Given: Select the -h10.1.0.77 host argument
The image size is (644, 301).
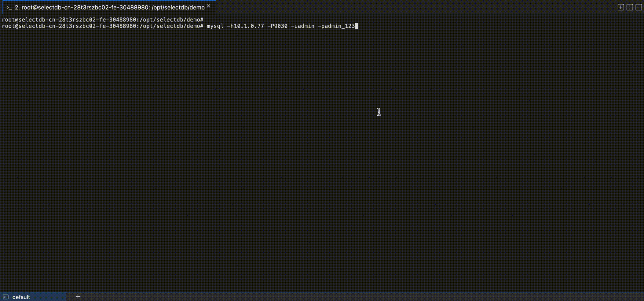Looking at the screenshot, I should [x=244, y=26].
